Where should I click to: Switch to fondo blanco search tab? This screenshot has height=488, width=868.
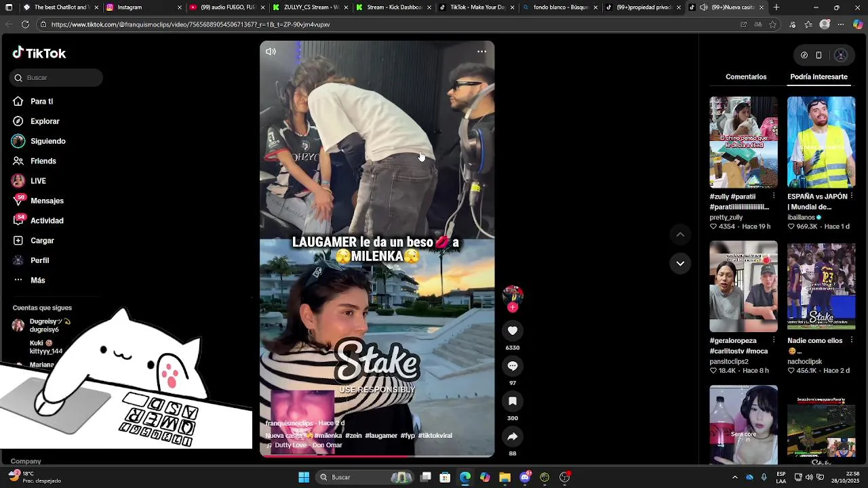(560, 7)
